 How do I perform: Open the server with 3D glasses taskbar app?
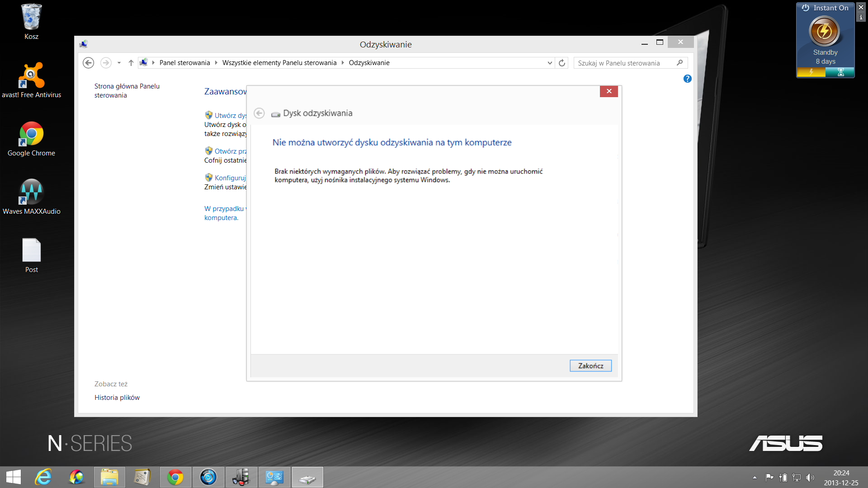click(x=241, y=477)
